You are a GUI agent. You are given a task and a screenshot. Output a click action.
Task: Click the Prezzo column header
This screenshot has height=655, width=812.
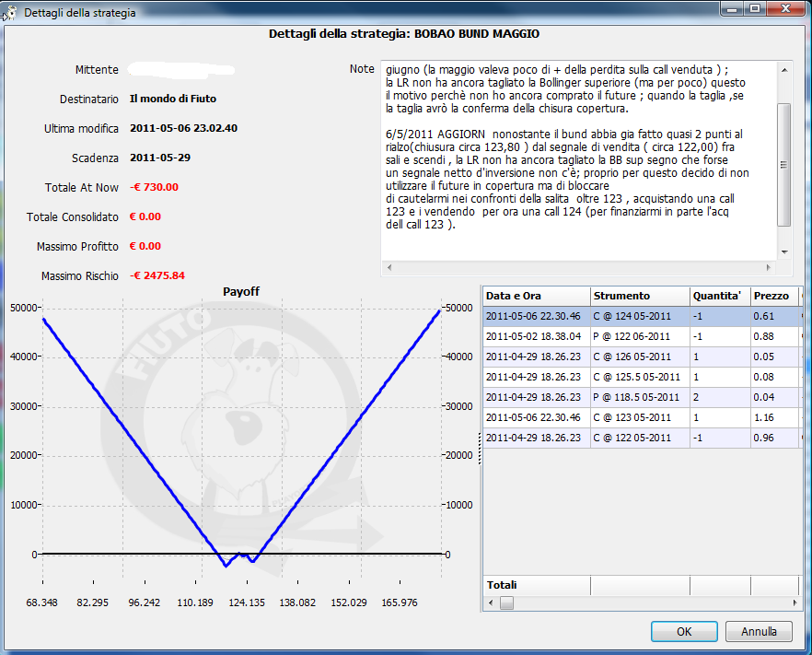(775, 296)
